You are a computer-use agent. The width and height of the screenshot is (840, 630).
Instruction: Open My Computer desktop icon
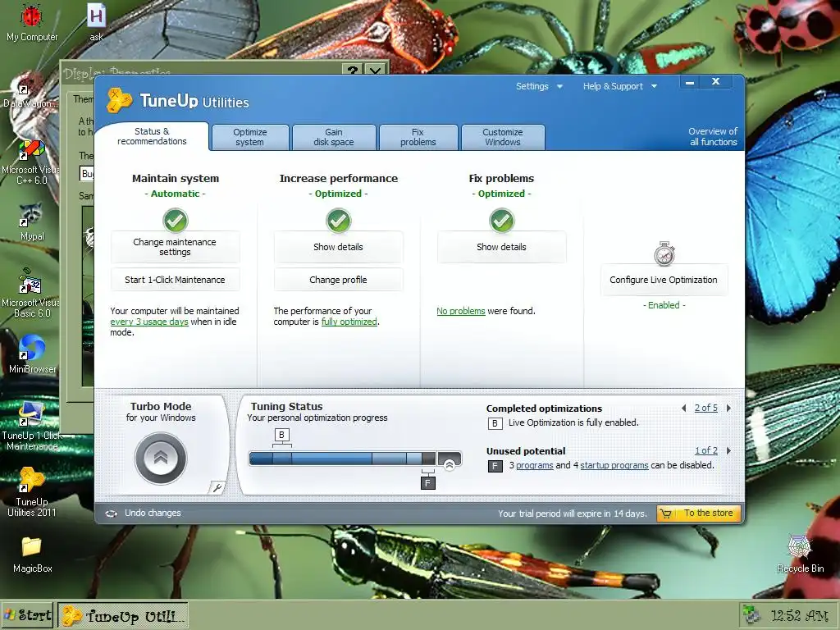[x=32, y=23]
